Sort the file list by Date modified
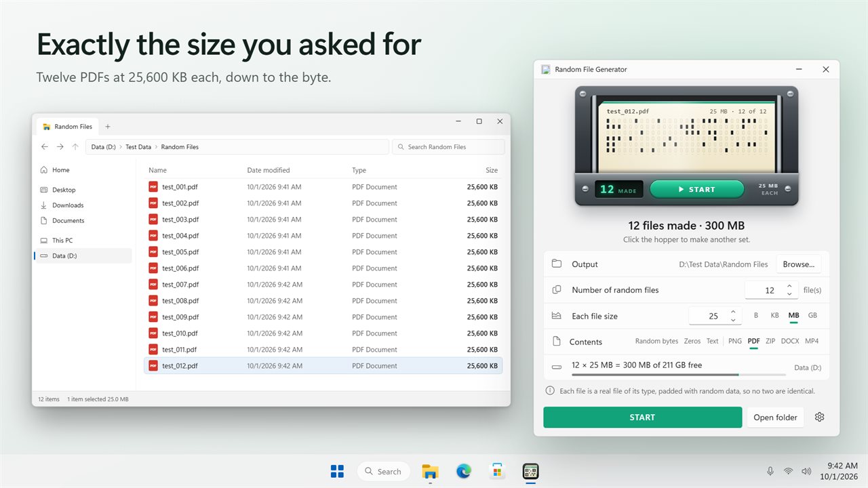The width and height of the screenshot is (868, 488). 269,170
